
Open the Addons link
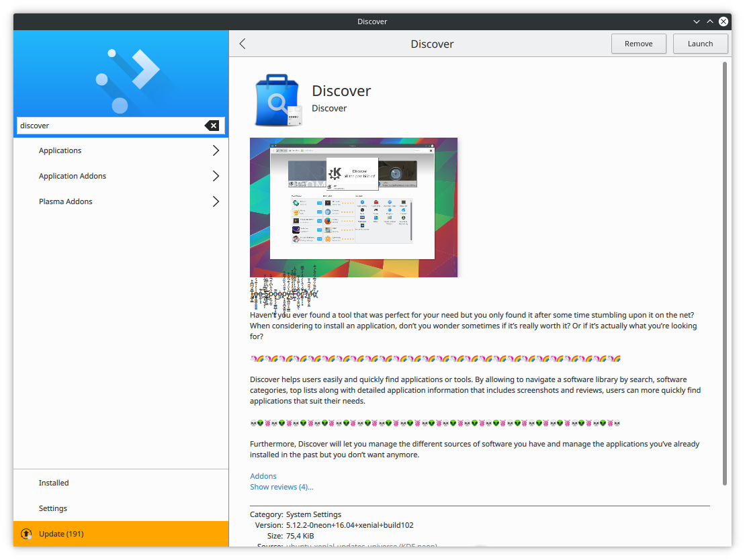click(263, 476)
